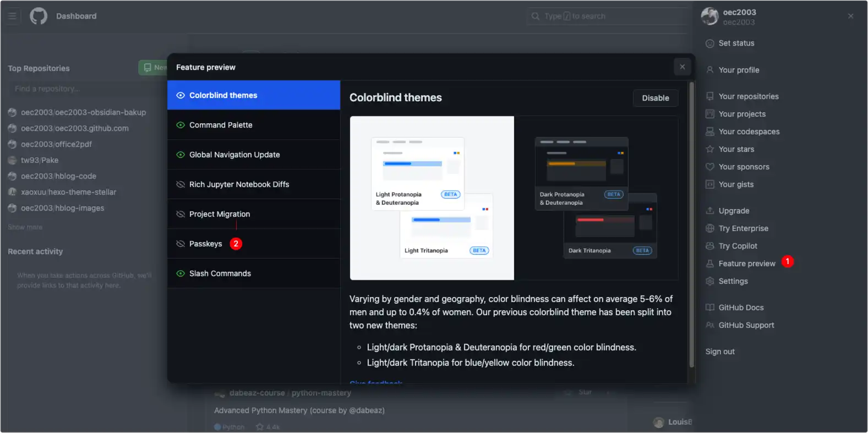Click the crossed-eye icon beside Passkeys
This screenshot has height=433, width=868.
pyautogui.click(x=180, y=244)
